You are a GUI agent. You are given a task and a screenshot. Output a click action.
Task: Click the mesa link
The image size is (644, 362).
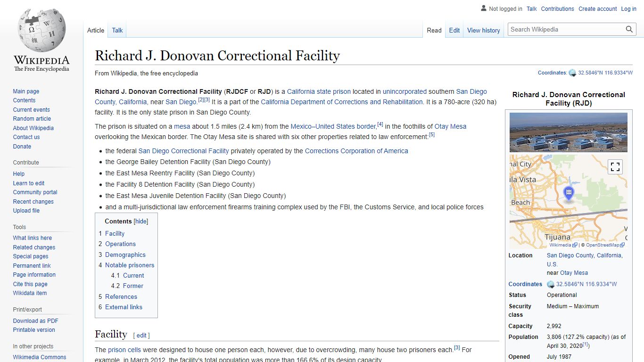point(182,126)
